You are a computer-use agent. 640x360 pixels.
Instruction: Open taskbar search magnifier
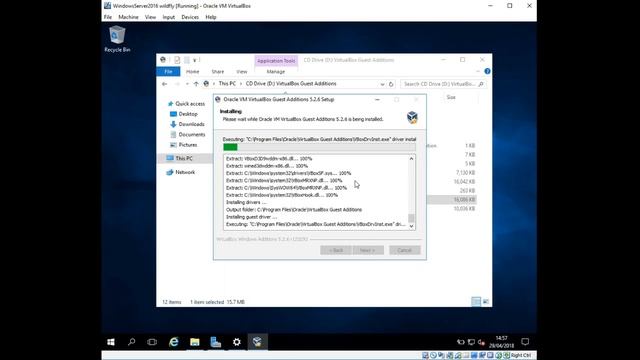pos(131,342)
